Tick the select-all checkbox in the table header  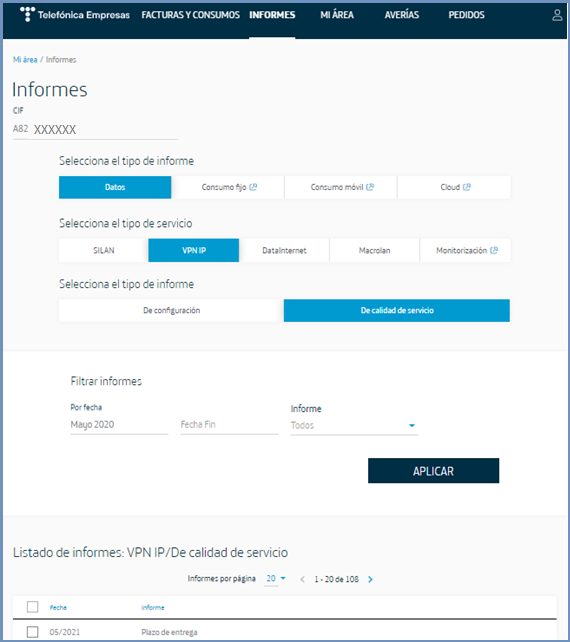(x=32, y=607)
